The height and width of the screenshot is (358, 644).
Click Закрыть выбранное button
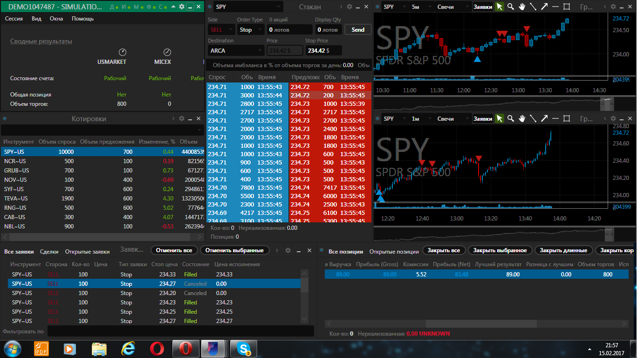(500, 250)
